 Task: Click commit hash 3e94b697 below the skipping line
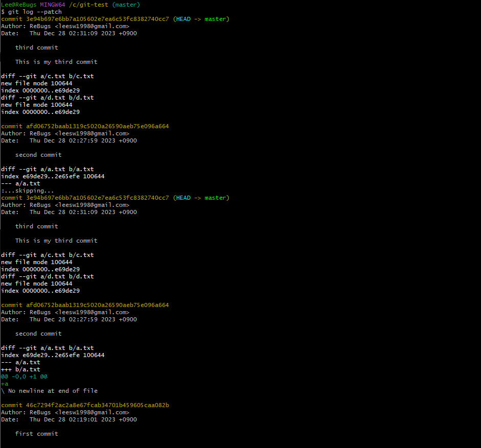tap(97, 198)
